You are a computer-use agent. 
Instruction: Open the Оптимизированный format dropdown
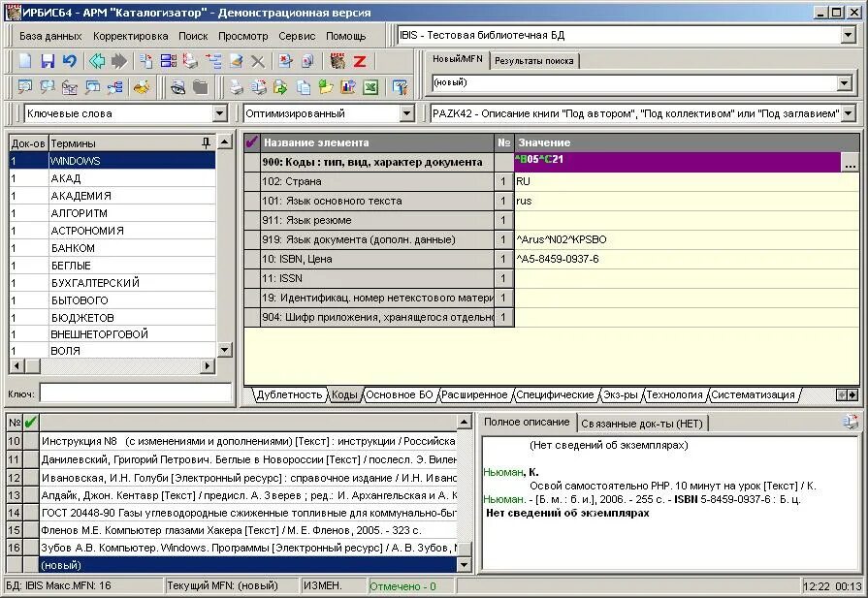click(407, 113)
